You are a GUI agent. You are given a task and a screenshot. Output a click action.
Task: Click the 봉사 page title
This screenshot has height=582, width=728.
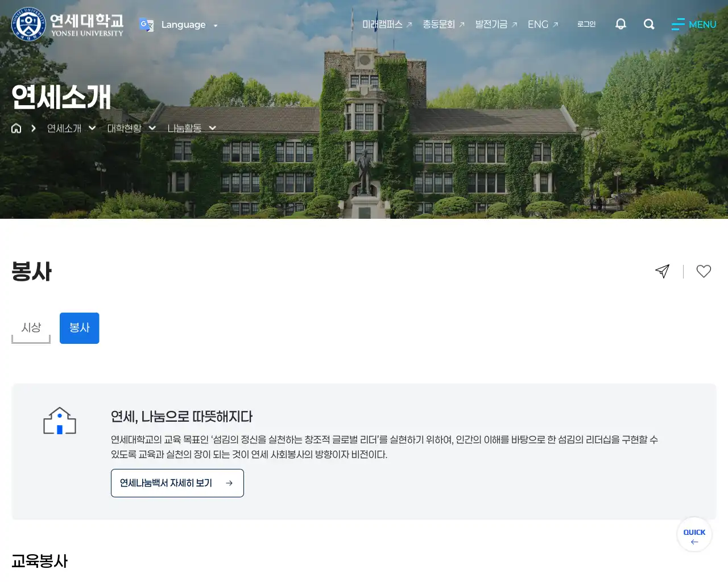pyautogui.click(x=32, y=271)
